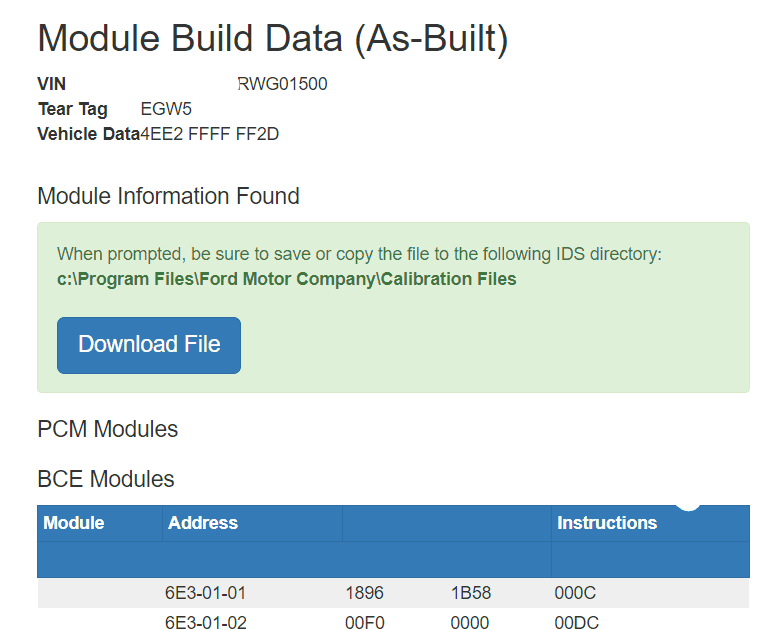Click the Download File button
782x630 pixels.
click(149, 345)
